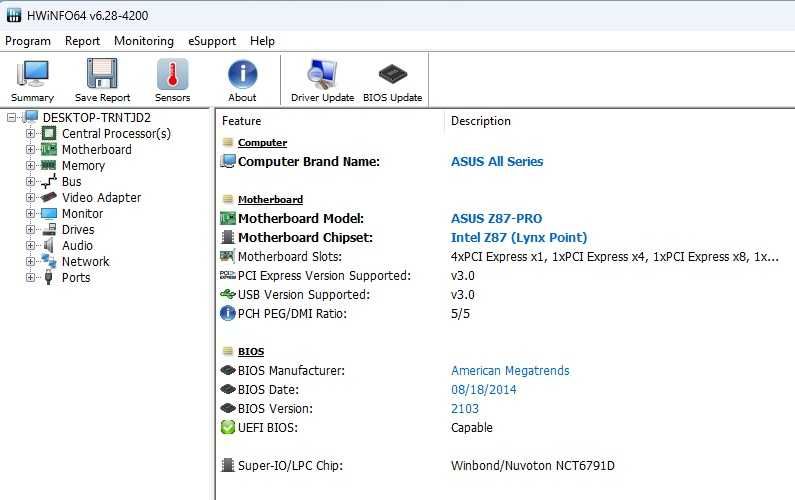795x500 pixels.
Task: Expand the Monitor tree node
Action: pyautogui.click(x=30, y=213)
